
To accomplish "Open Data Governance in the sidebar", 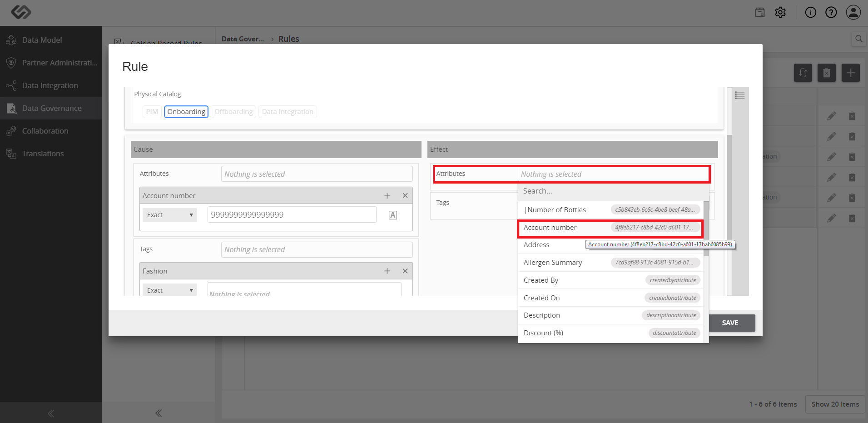I will (x=51, y=108).
